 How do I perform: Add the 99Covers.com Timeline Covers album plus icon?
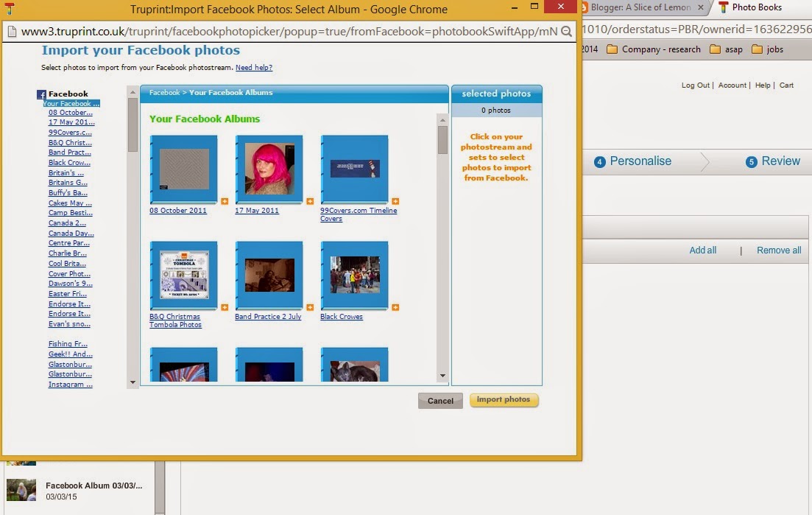[x=395, y=202]
